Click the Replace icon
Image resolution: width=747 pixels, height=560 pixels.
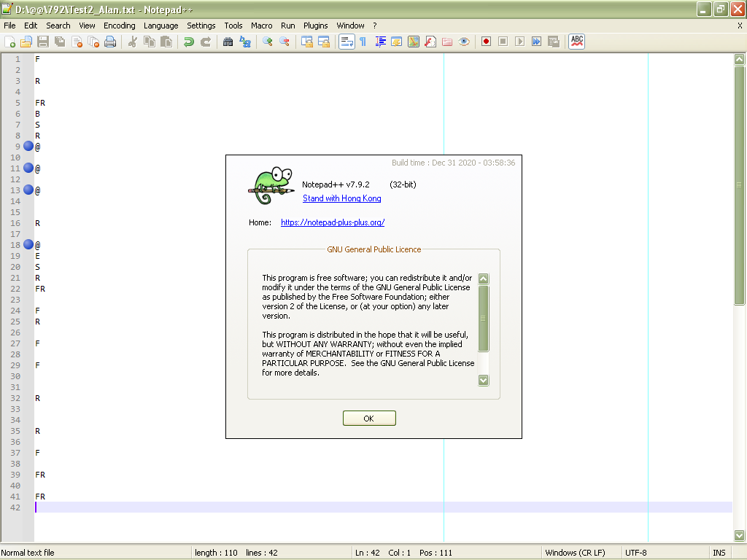point(245,42)
